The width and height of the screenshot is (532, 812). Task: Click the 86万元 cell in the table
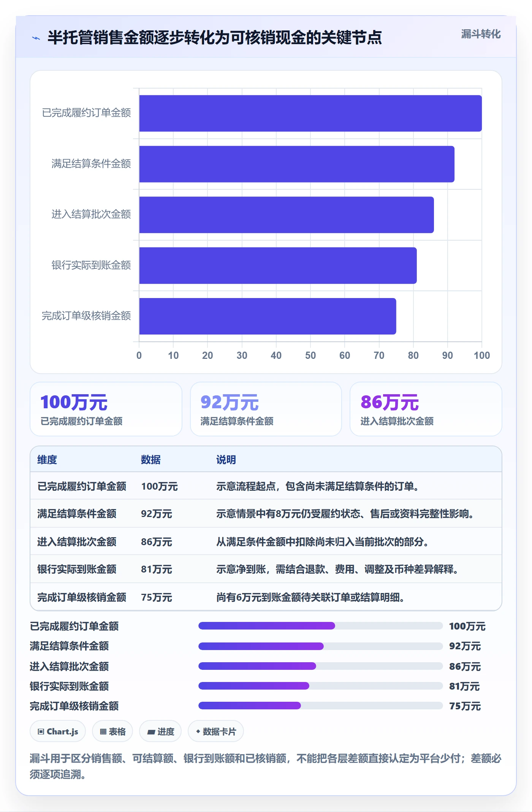pyautogui.click(x=157, y=542)
